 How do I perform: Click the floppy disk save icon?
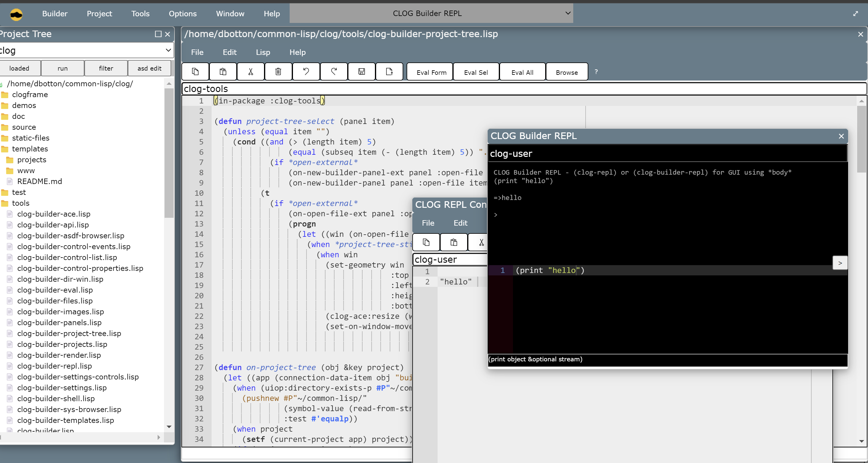click(x=361, y=71)
